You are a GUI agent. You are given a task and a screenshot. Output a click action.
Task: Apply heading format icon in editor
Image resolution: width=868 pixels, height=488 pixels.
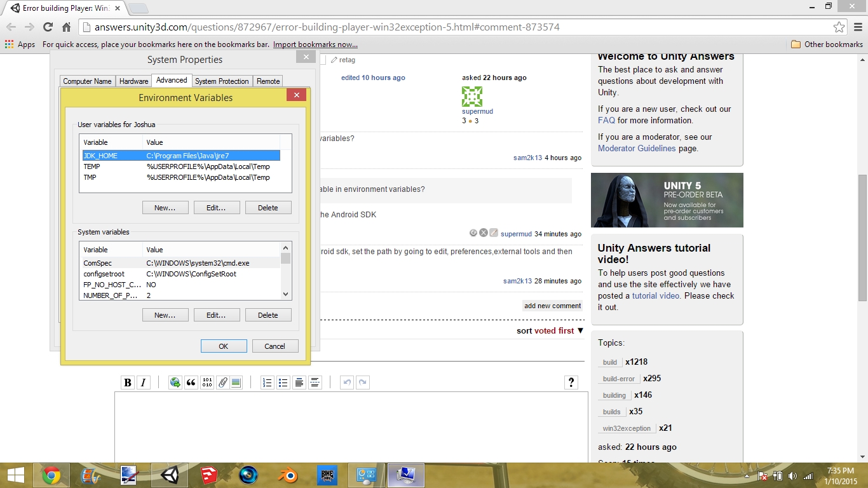pyautogui.click(x=299, y=383)
